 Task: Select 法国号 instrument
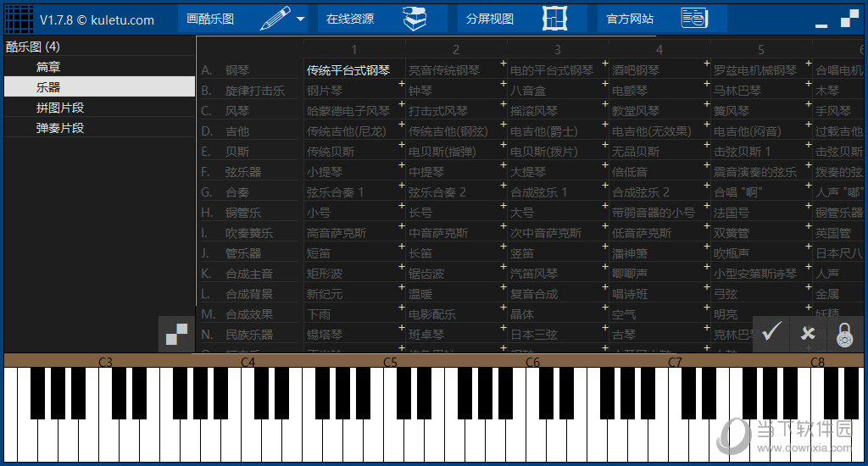point(732,213)
